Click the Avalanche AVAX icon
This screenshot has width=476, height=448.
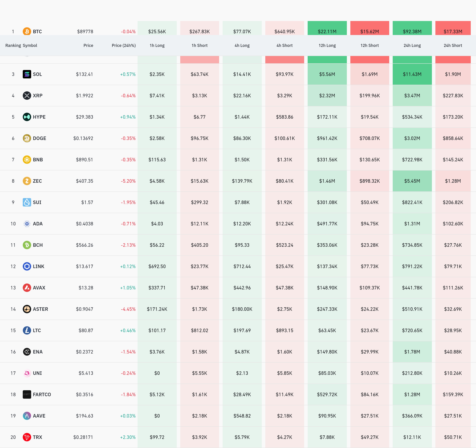pyautogui.click(x=27, y=288)
